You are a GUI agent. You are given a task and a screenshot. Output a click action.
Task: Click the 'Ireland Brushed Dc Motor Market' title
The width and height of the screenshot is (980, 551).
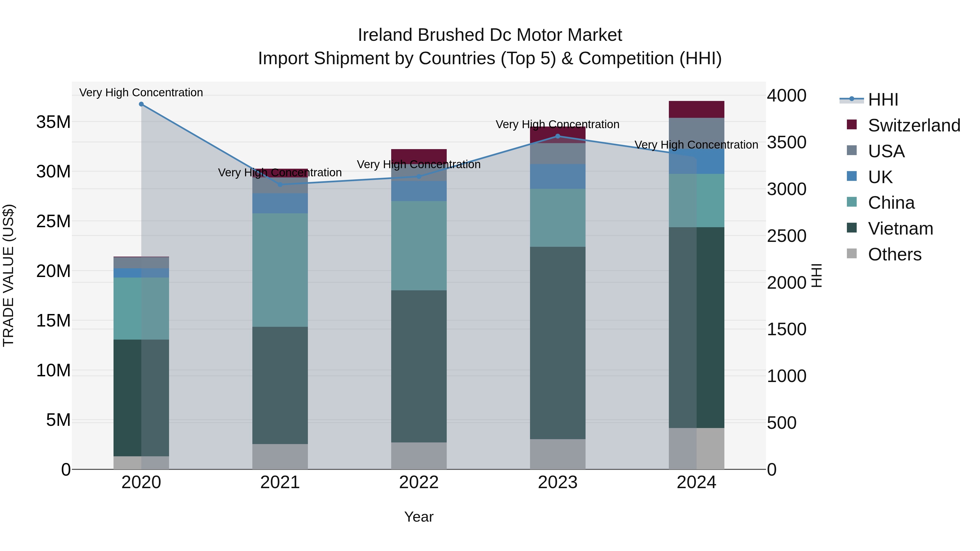490,35
